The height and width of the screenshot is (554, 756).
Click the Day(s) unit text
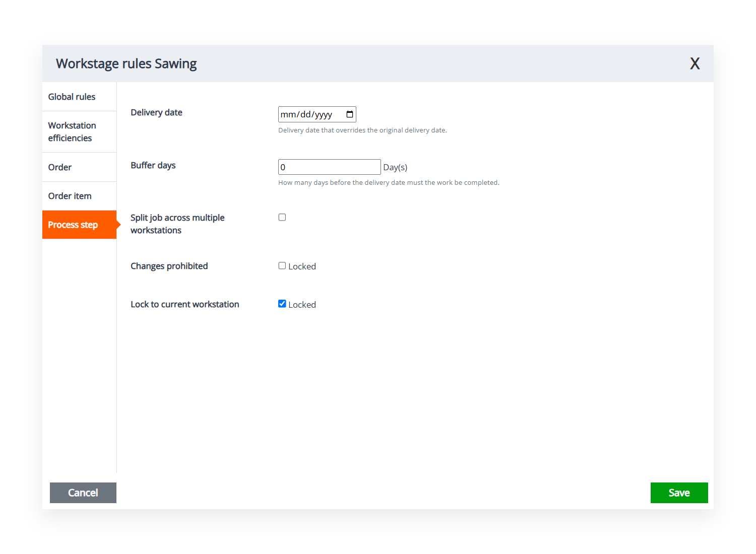click(x=395, y=167)
